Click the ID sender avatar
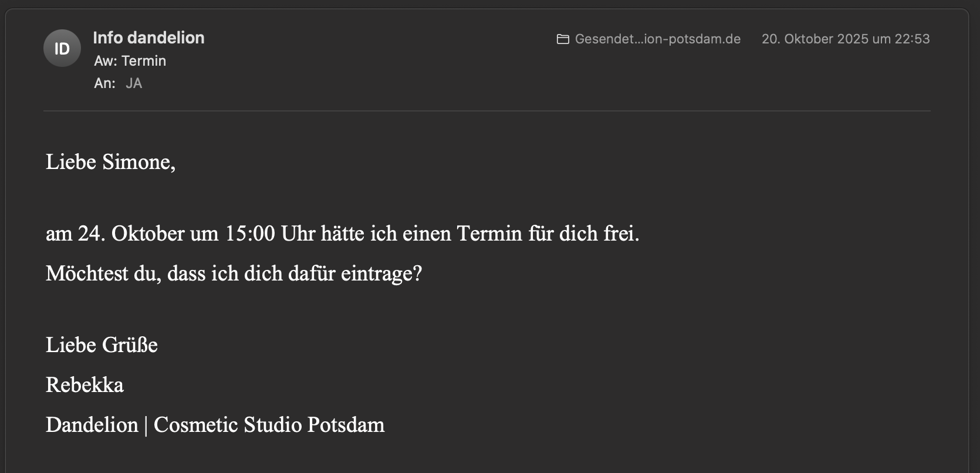980x473 pixels. [x=62, y=48]
